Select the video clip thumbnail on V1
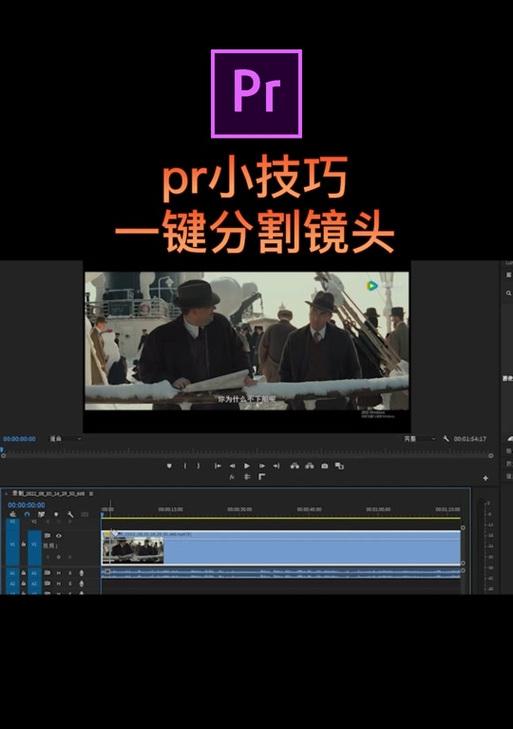The image size is (513, 729). pyautogui.click(x=133, y=550)
